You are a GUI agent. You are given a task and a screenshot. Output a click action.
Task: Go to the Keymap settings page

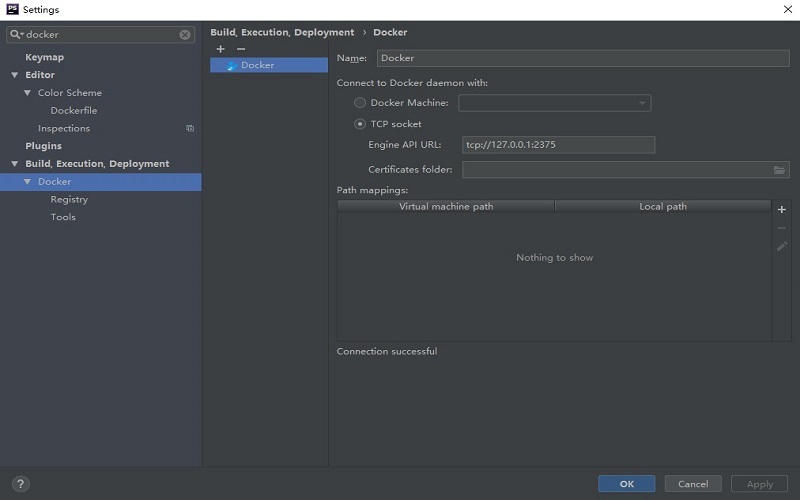tap(44, 57)
